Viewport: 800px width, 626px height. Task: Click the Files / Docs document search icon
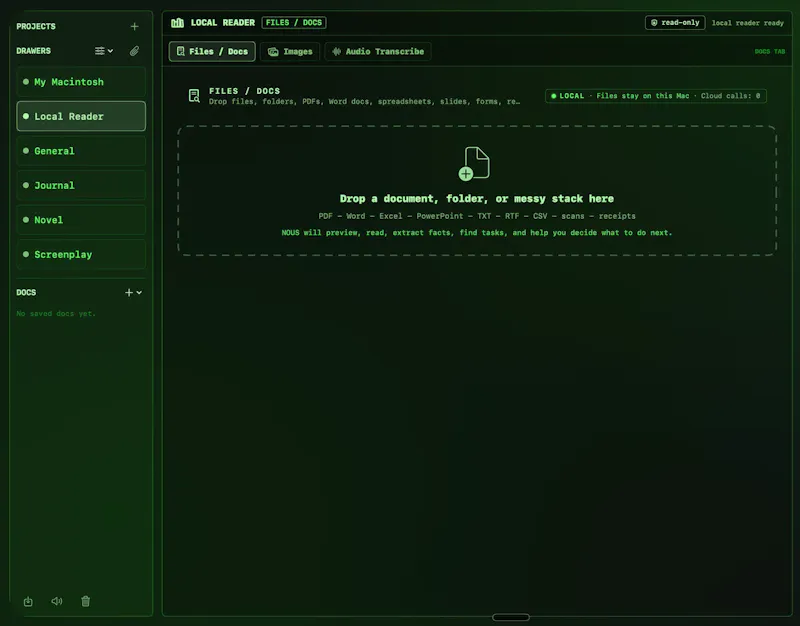click(194, 96)
